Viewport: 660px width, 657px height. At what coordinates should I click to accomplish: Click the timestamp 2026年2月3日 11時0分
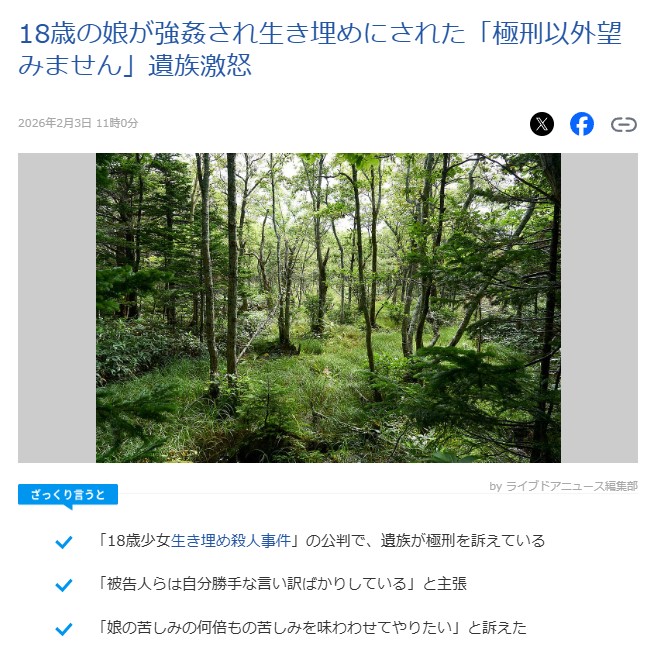click(x=78, y=123)
